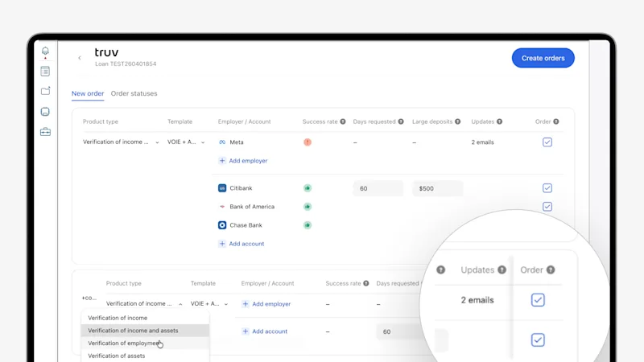This screenshot has height=362, width=644.
Task: Click the Bank of America account name
Action: [252, 207]
